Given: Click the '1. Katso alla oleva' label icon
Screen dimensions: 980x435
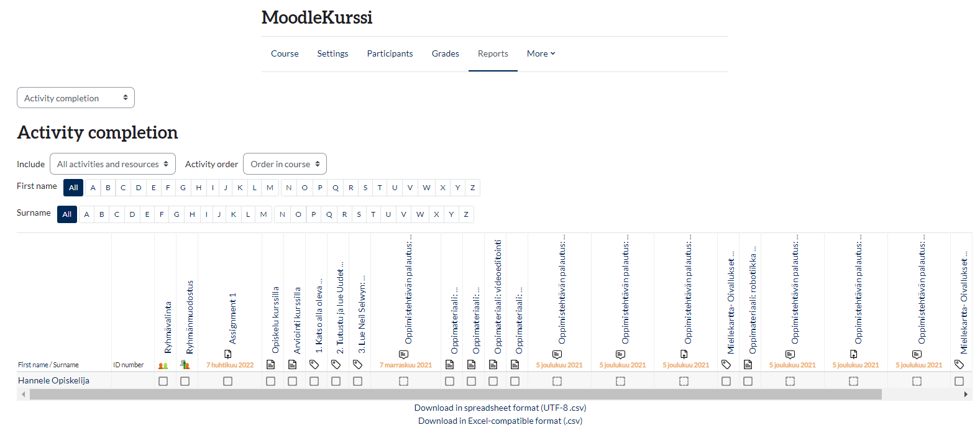Looking at the screenshot, I should click(314, 365).
